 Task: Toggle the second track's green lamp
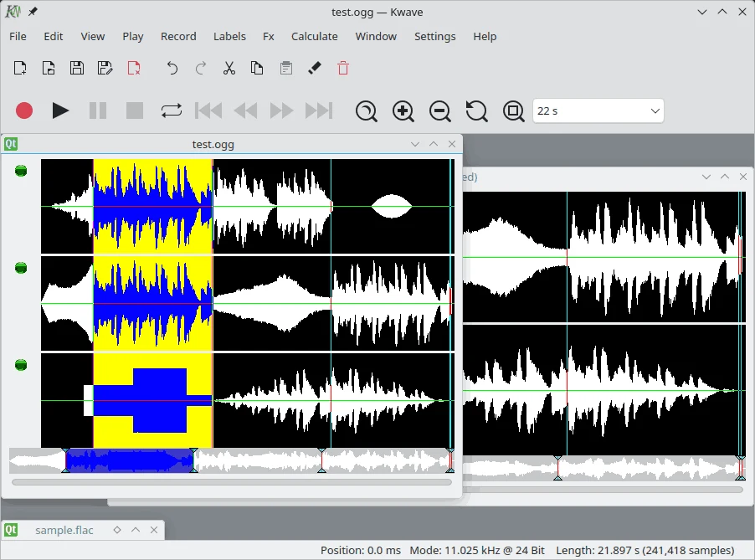coord(21,268)
